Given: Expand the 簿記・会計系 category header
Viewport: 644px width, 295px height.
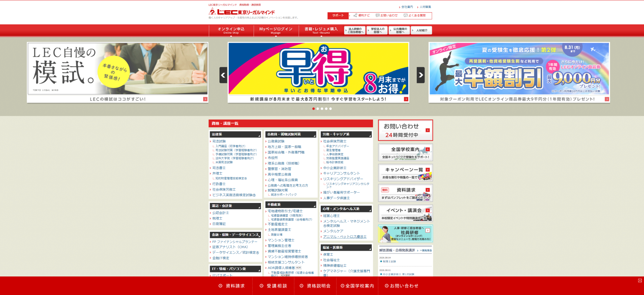Looking at the screenshot, I should pyautogui.click(x=235, y=206).
